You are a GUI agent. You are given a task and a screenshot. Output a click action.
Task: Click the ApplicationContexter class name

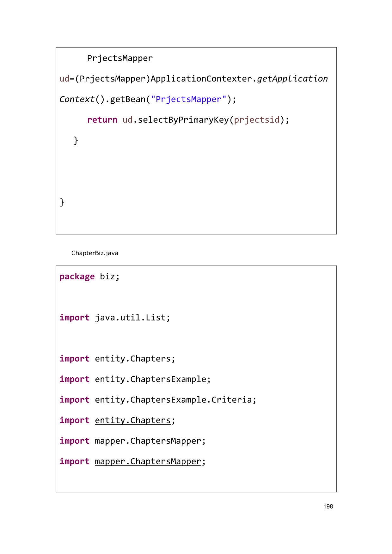(201, 79)
